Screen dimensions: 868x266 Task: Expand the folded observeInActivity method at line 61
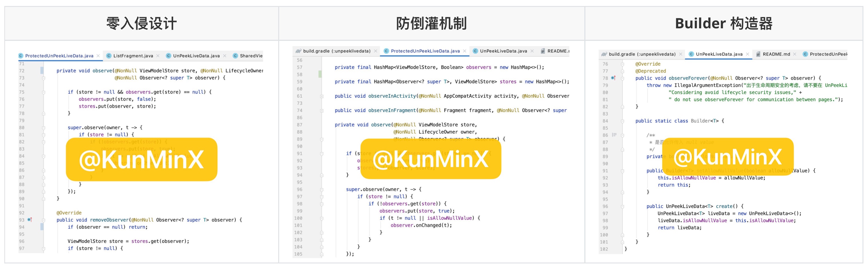coord(321,96)
